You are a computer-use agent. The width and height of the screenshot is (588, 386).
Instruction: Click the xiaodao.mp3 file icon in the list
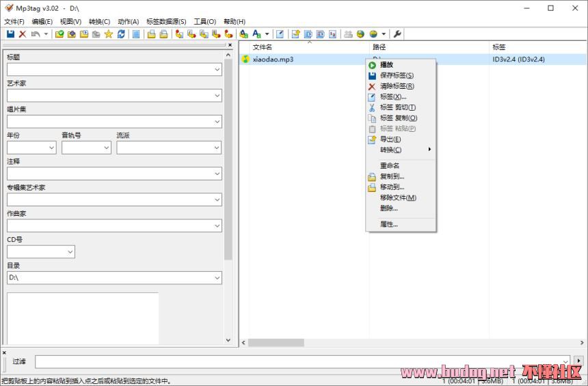pos(245,59)
